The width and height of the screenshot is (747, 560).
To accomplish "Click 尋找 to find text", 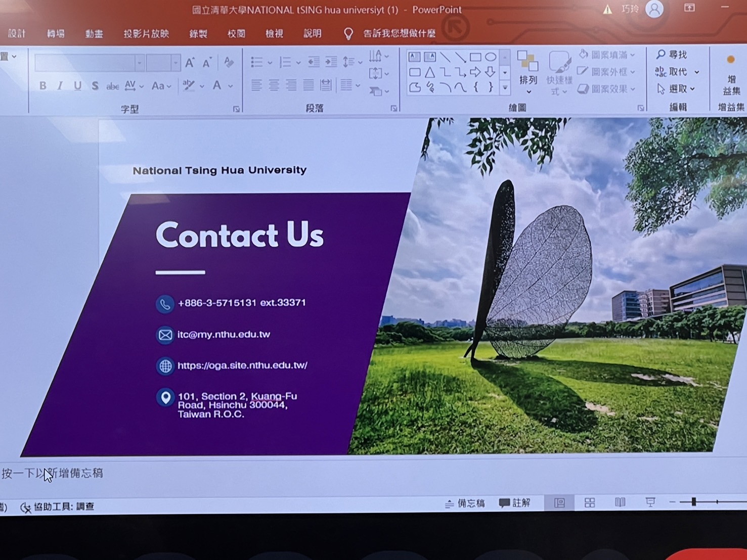I will click(x=672, y=54).
